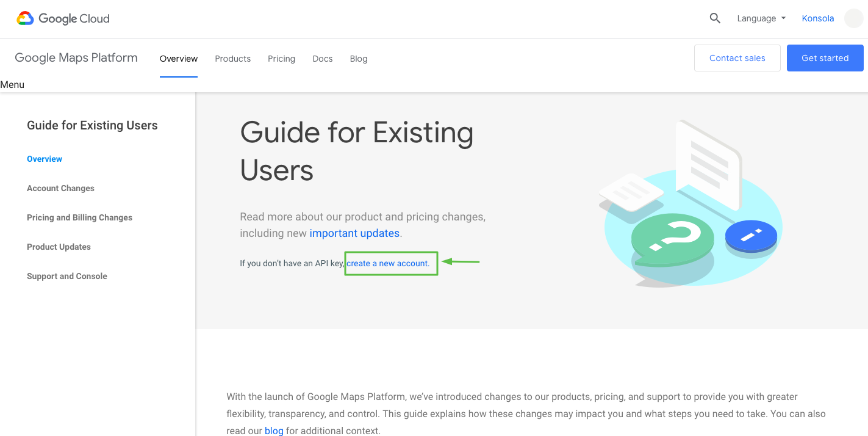Click the 'blog' link in paragraph

click(x=274, y=431)
